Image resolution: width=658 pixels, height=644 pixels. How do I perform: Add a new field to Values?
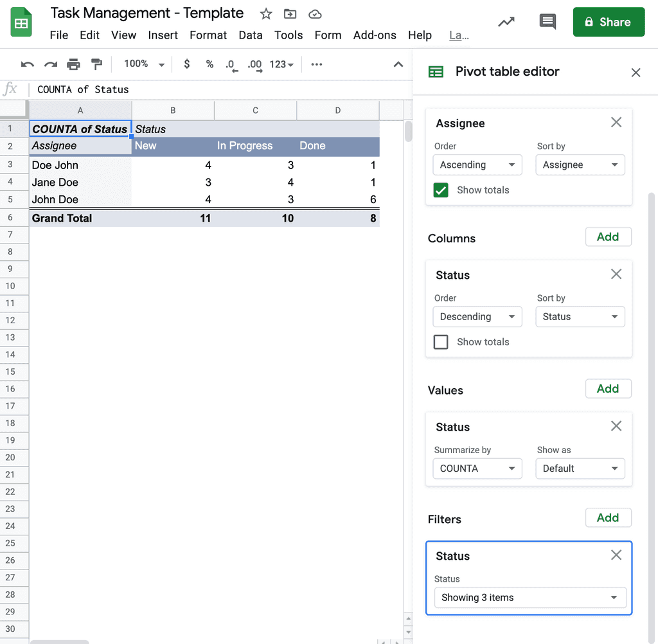608,388
